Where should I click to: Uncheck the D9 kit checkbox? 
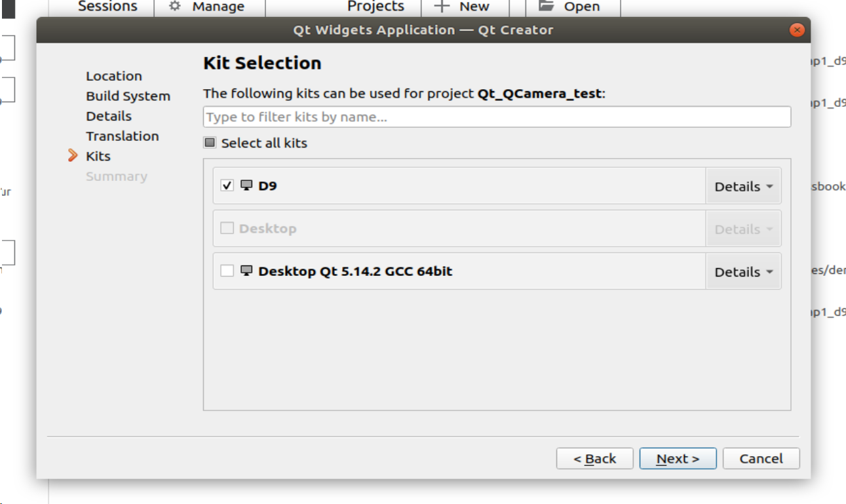click(227, 185)
